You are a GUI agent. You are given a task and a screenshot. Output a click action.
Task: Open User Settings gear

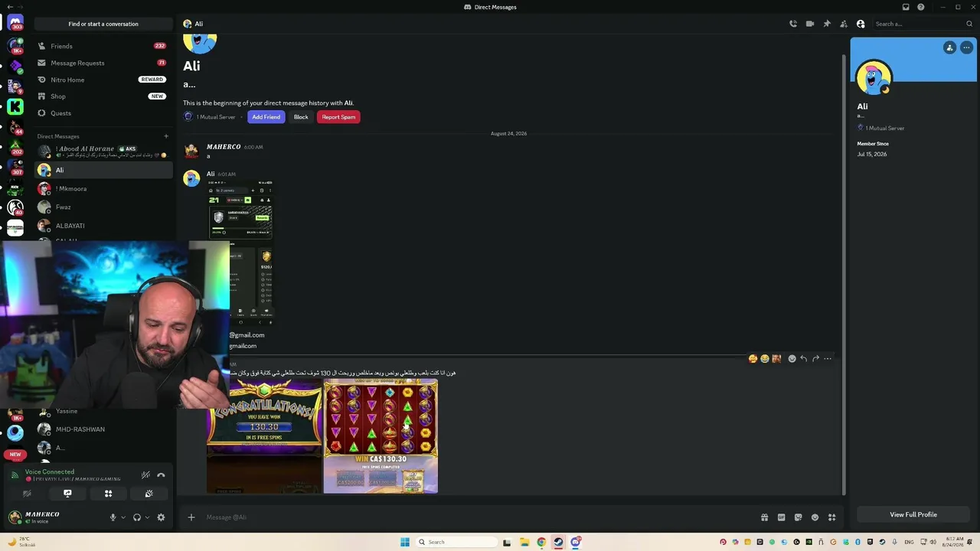(x=161, y=517)
